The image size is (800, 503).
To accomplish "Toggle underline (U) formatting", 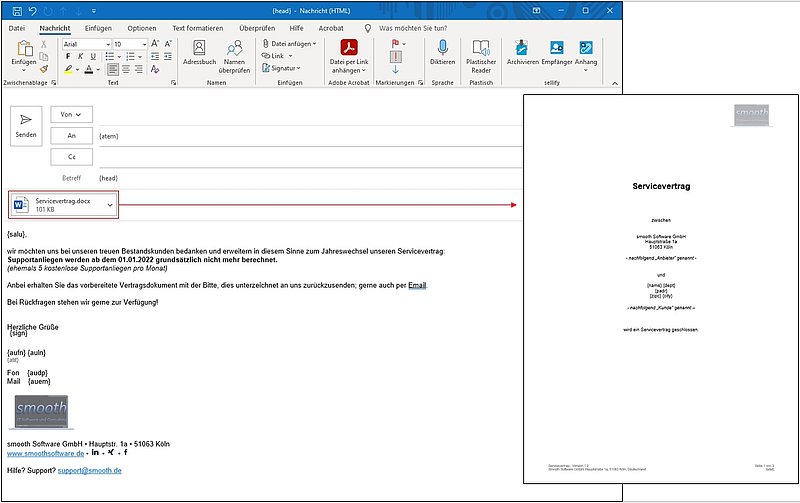I will pos(93,57).
